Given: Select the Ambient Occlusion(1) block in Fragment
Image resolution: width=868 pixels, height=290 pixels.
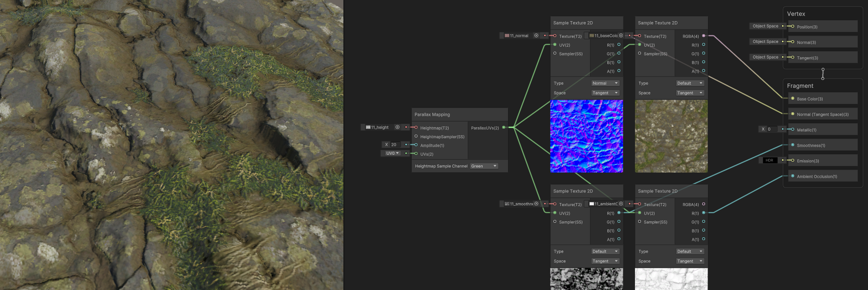Looking at the screenshot, I should point(823,176).
